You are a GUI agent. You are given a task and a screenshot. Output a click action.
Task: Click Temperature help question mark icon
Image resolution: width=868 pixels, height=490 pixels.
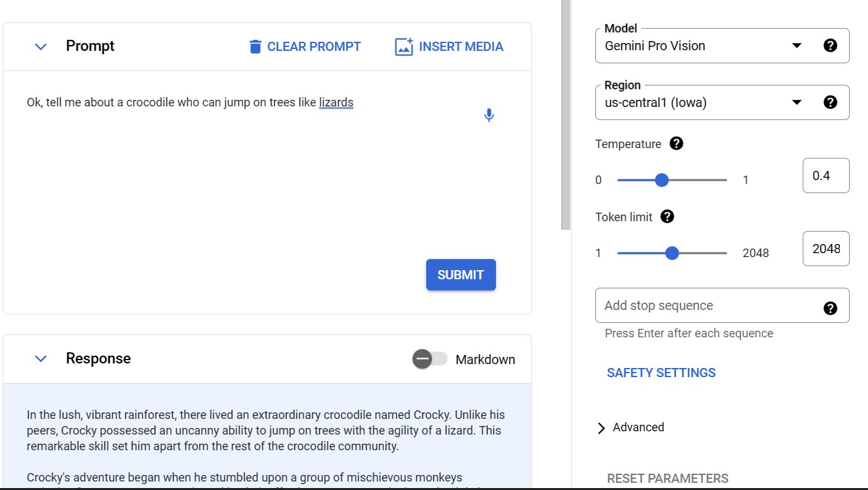pyautogui.click(x=677, y=144)
